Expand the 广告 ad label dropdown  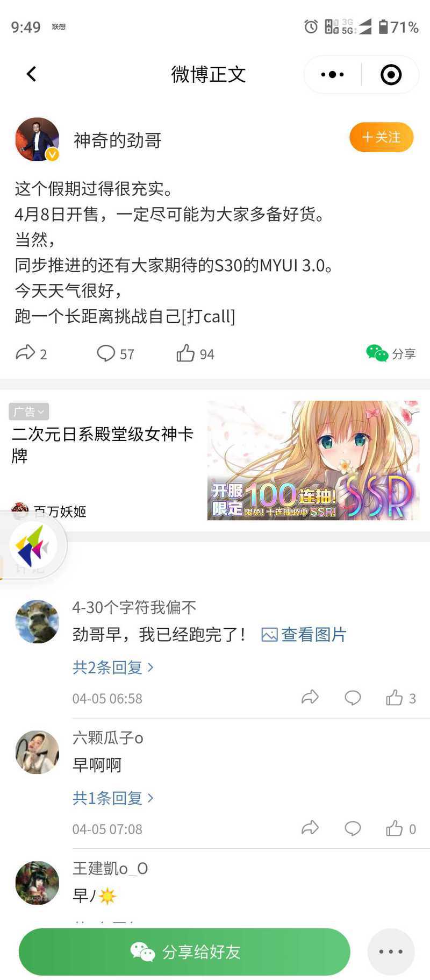coord(29,411)
